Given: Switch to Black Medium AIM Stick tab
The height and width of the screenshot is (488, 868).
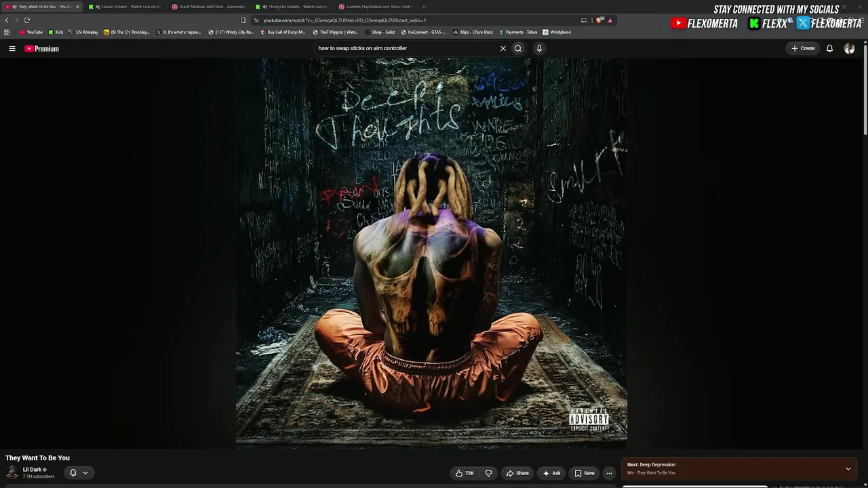Looking at the screenshot, I should click(x=208, y=7).
